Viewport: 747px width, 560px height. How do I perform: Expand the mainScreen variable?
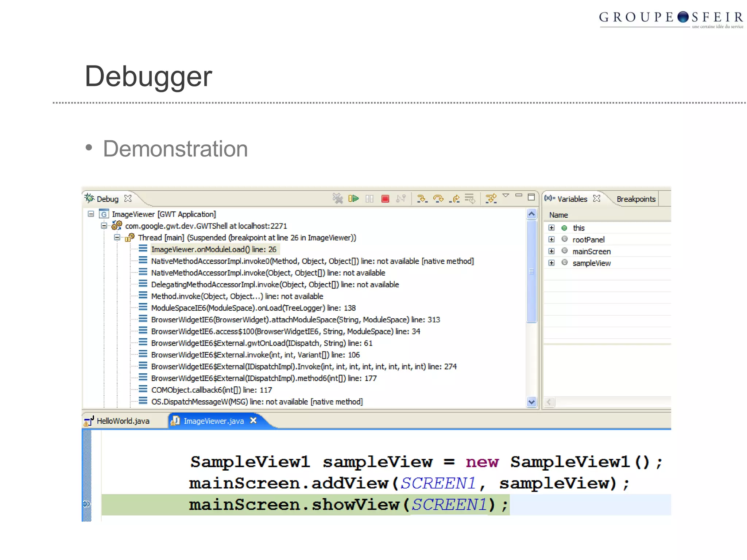551,251
